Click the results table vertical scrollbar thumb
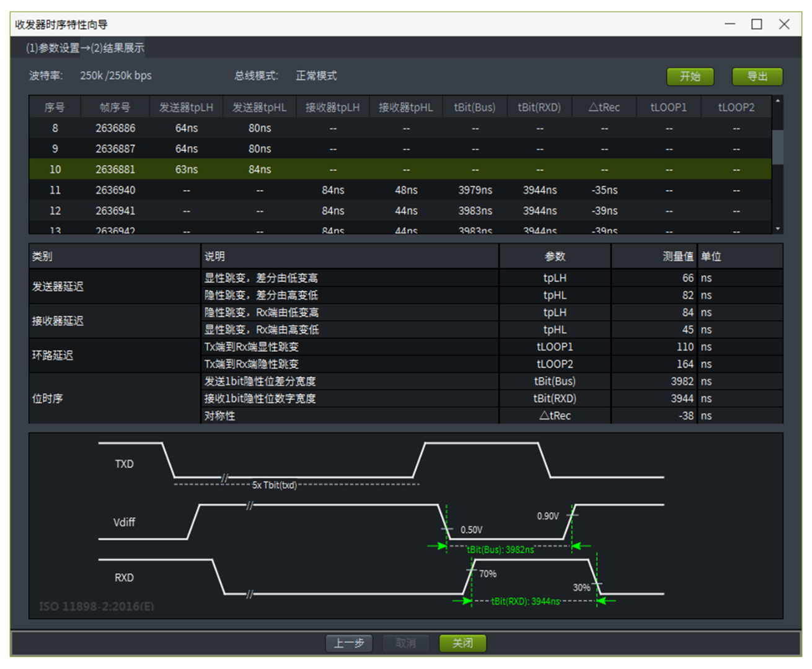 777,146
